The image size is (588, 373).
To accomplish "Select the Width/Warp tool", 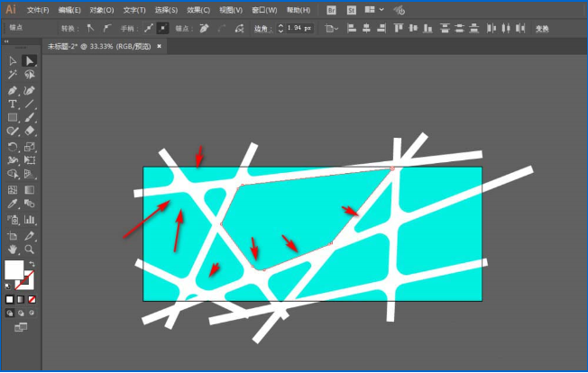I will coord(13,160).
